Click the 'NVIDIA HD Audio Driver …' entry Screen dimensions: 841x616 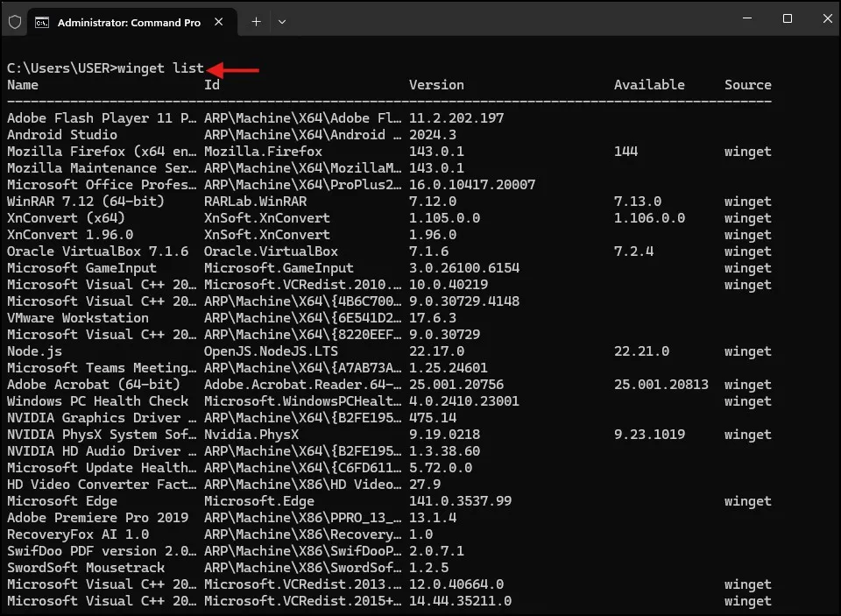click(x=102, y=450)
